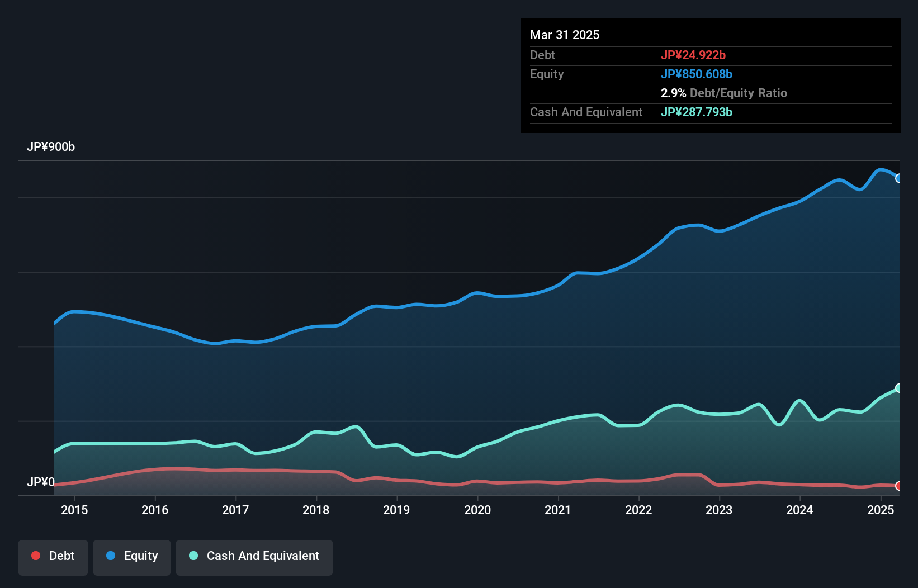Expand the Mar 31 2025 tooltip header
The width and height of the screenshot is (918, 588).
pyautogui.click(x=565, y=35)
